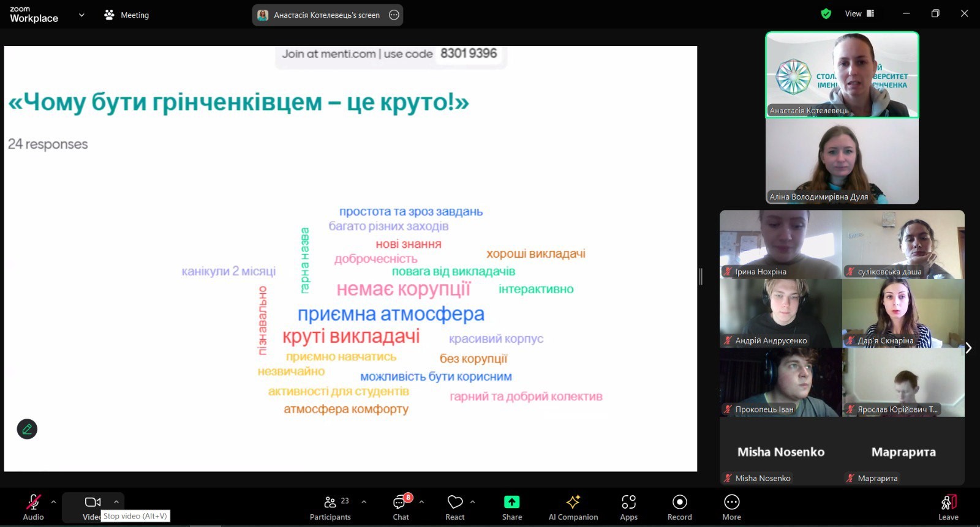Click the slide title 'Чому бути грінченківцем'
Screen dimensions: 980x527
click(238, 102)
